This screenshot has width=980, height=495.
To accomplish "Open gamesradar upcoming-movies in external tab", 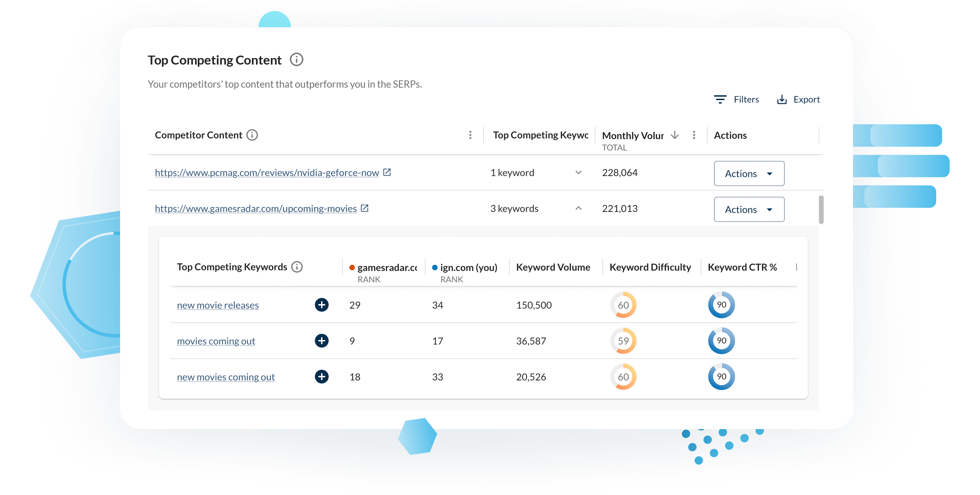I will pyautogui.click(x=364, y=208).
